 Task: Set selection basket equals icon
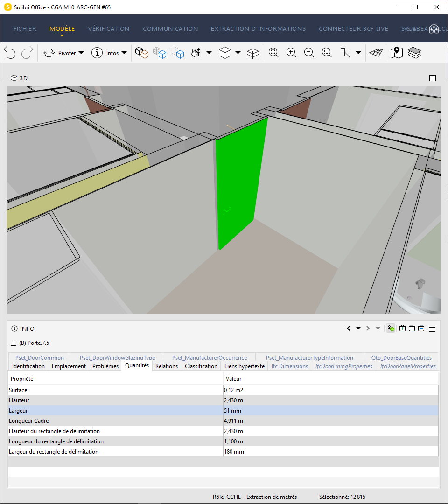tap(421, 328)
